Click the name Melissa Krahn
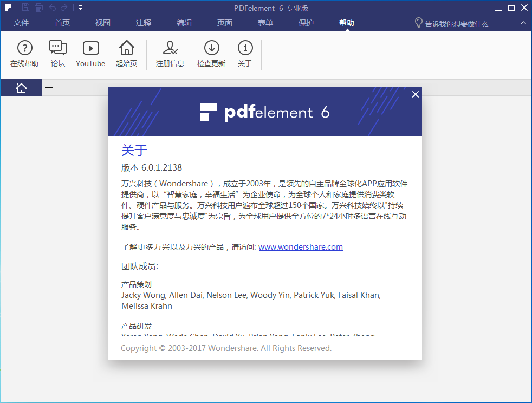The width and height of the screenshot is (532, 403). (x=147, y=306)
